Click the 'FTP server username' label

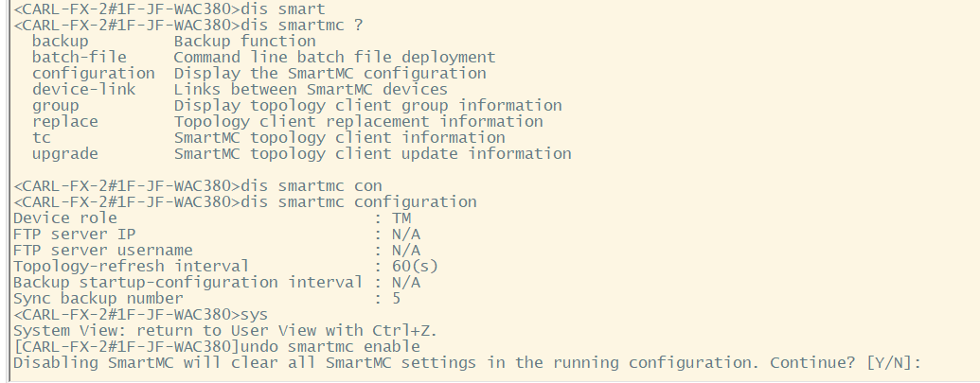click(102, 250)
